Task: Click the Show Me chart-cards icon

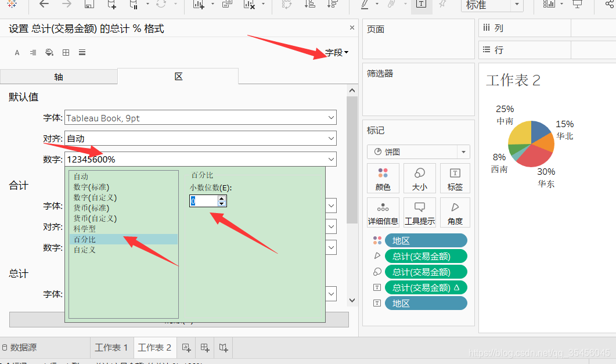Action: [549, 4]
